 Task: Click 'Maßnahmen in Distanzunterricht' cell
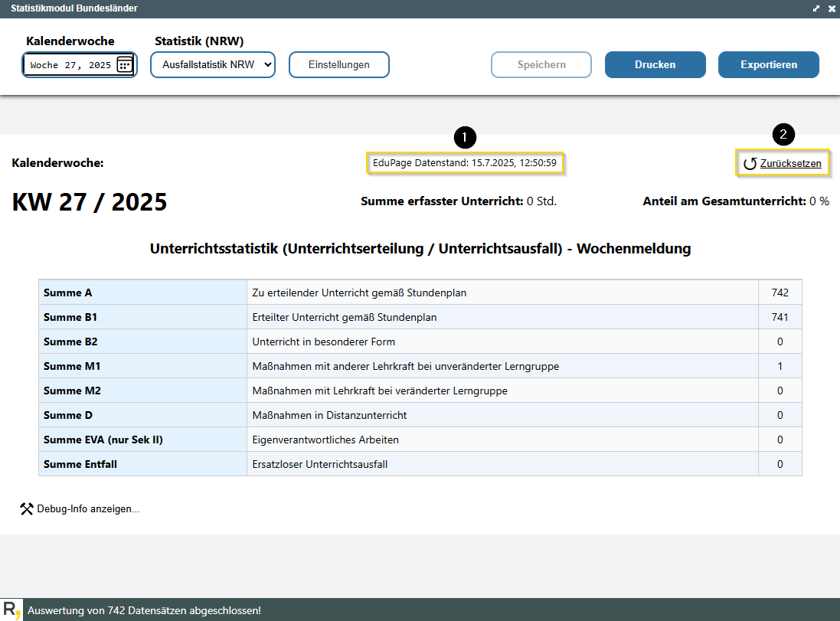point(502,415)
